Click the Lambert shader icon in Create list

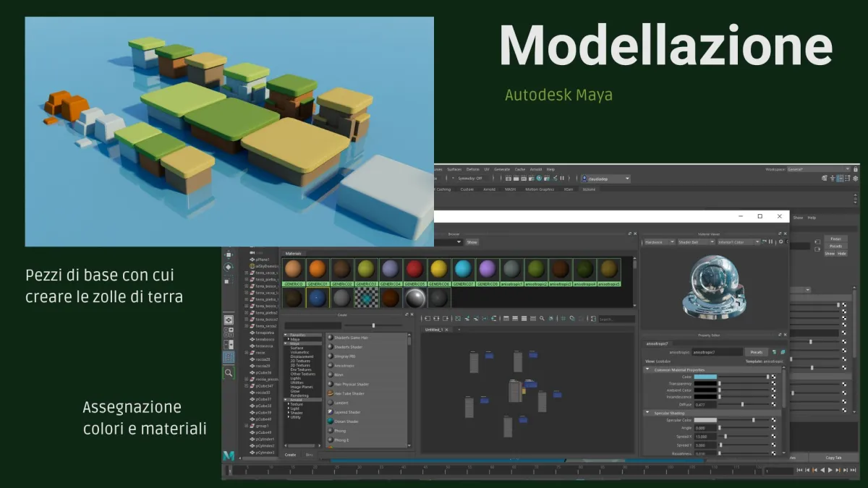330,403
